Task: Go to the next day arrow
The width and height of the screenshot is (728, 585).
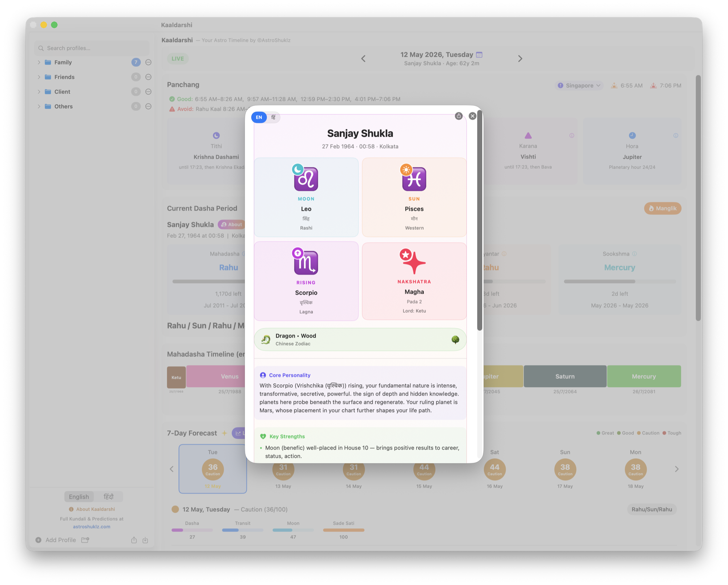Action: click(x=520, y=59)
